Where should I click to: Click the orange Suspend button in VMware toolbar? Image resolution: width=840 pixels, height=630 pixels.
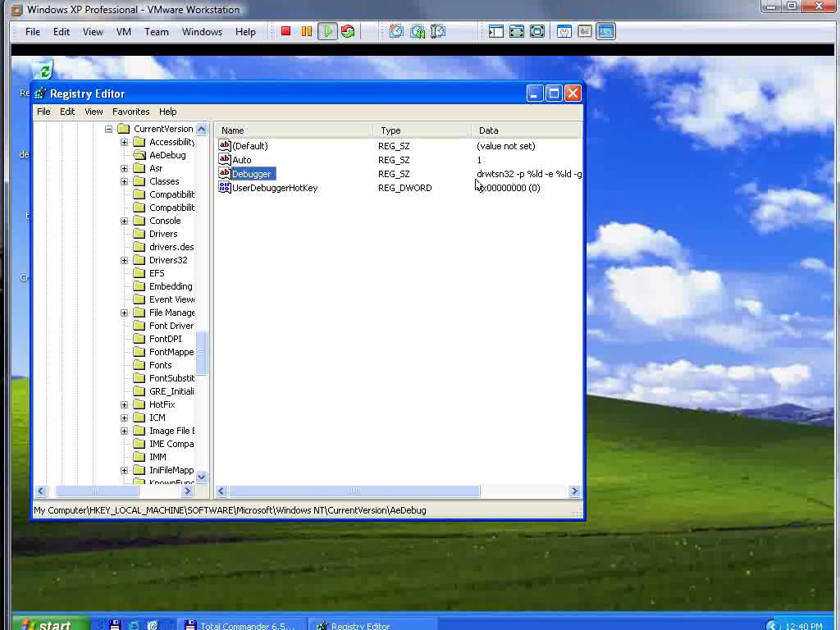pos(307,32)
